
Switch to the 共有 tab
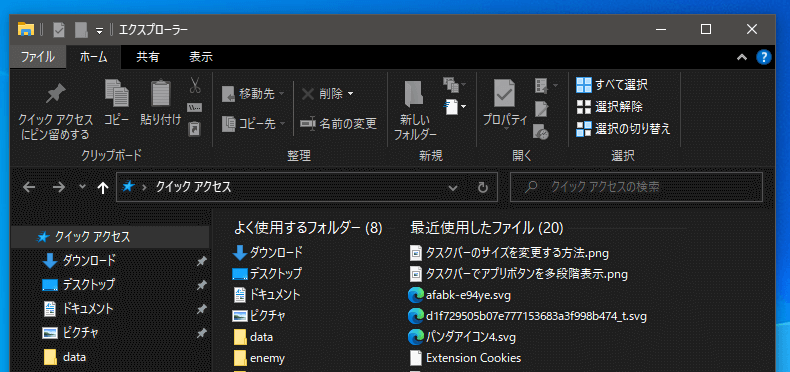coord(148,57)
